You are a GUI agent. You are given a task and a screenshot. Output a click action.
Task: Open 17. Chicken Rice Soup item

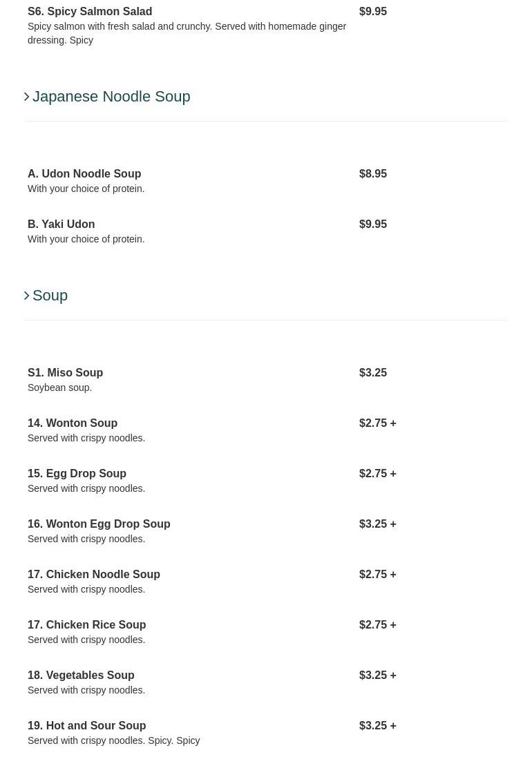[87, 625]
